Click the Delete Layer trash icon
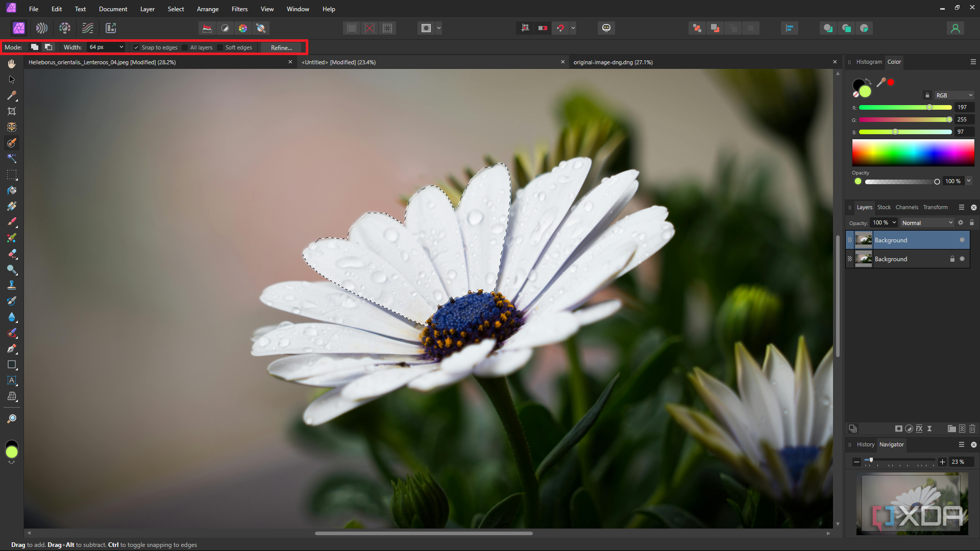 coord(972,429)
